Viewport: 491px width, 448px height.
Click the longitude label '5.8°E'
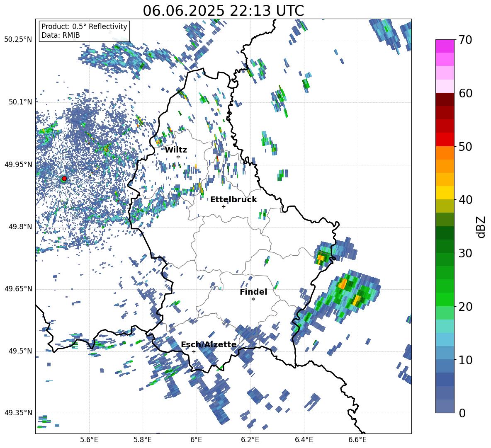(x=143, y=440)
